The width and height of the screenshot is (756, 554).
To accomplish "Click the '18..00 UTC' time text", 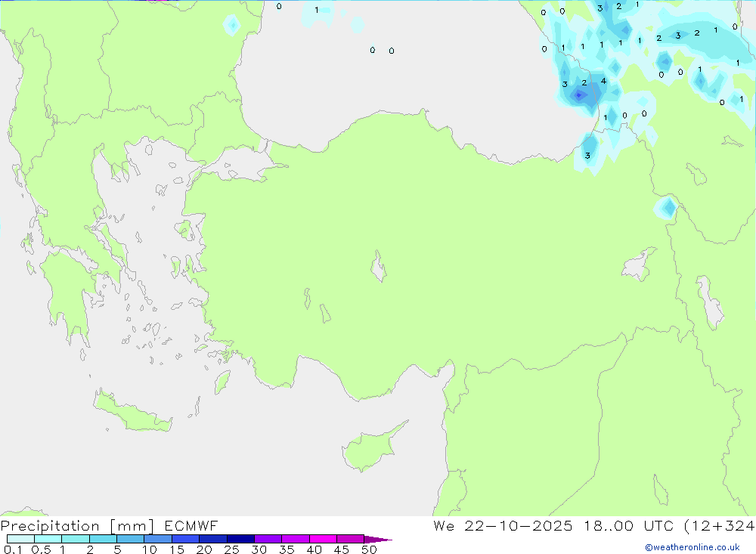I will (x=629, y=525).
